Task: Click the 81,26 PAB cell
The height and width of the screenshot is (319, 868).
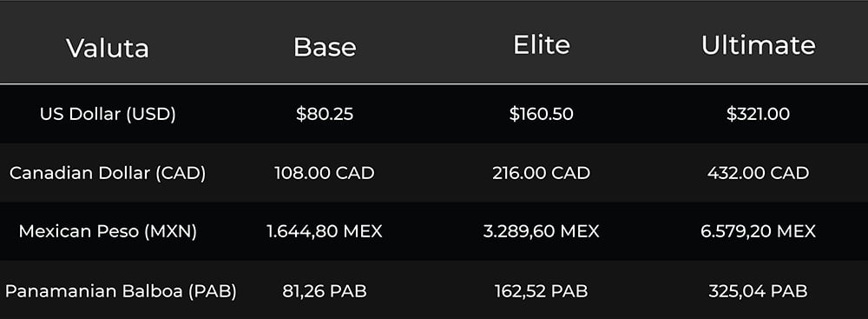Action: tap(325, 290)
